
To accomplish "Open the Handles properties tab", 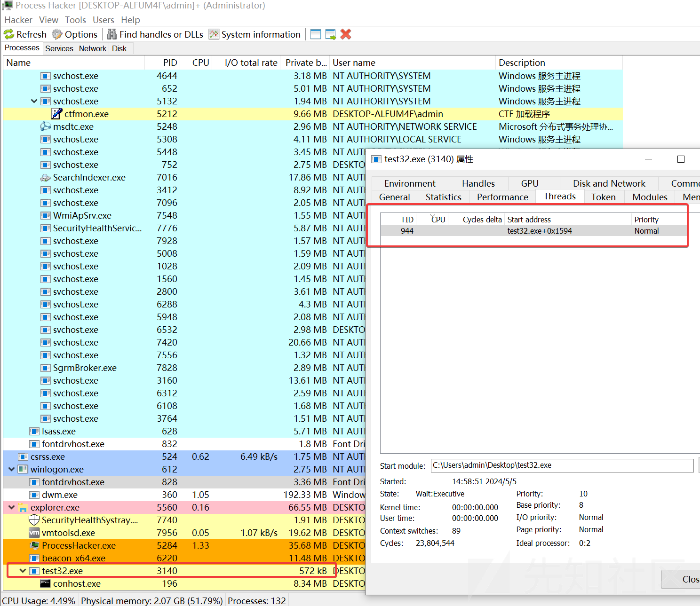I will (x=478, y=183).
